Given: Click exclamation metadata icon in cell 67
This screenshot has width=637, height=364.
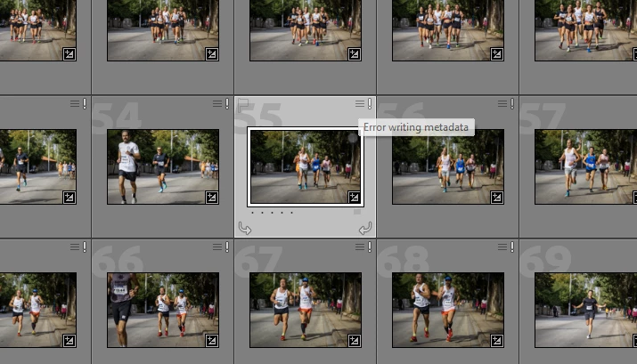Looking at the screenshot, I should pos(370,247).
